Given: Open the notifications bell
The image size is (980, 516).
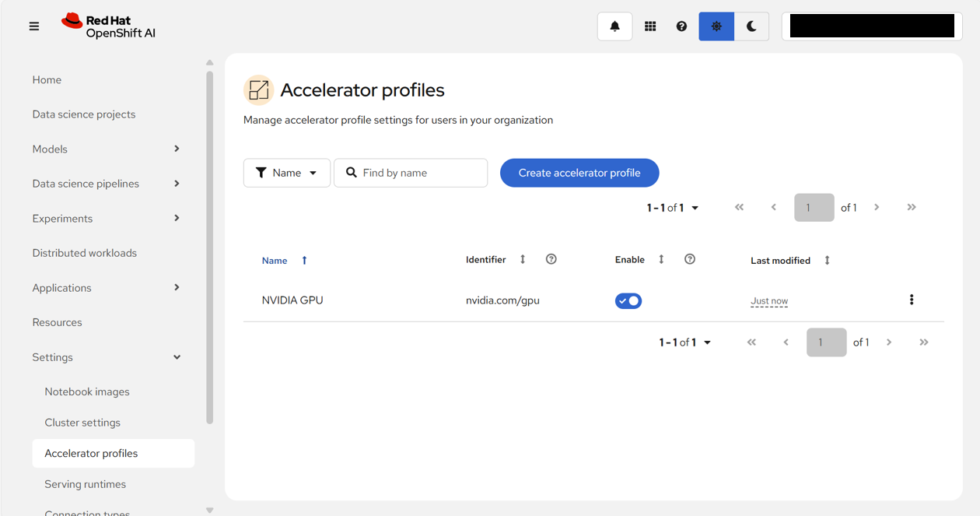Looking at the screenshot, I should pyautogui.click(x=614, y=26).
